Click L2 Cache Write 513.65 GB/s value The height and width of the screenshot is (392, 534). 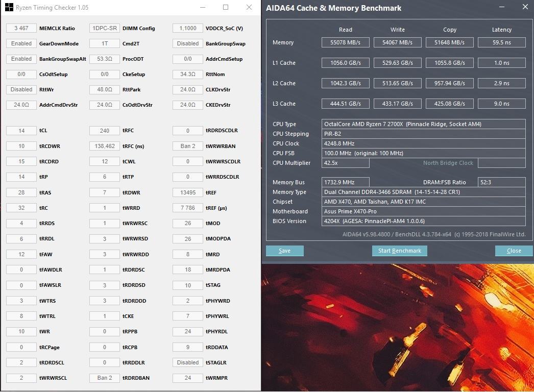[397, 83]
